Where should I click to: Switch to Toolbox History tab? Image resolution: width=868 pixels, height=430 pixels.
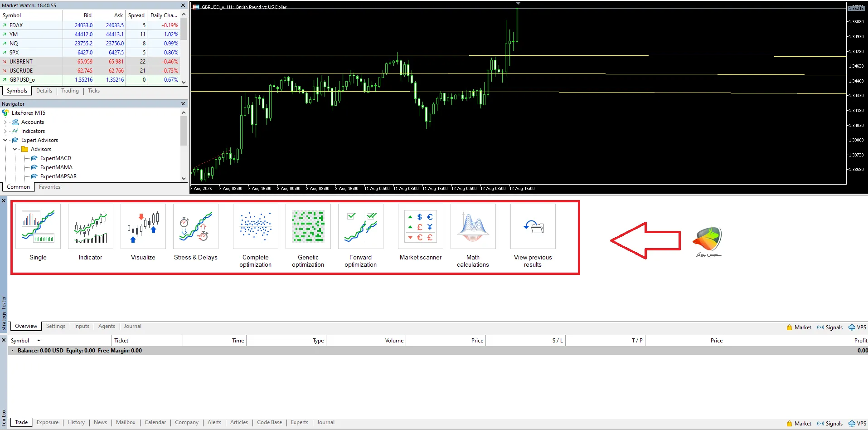point(76,422)
